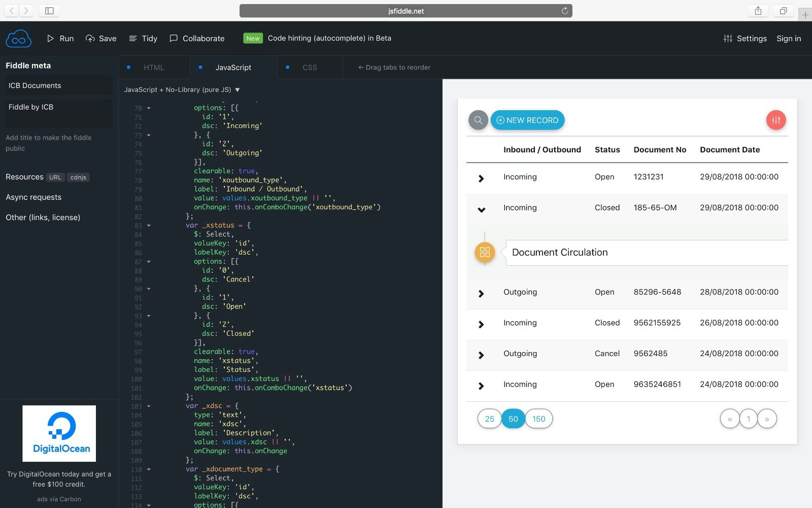Collapse the expanded 185-65-OM row
This screenshot has height=508, width=812.
tap(481, 208)
